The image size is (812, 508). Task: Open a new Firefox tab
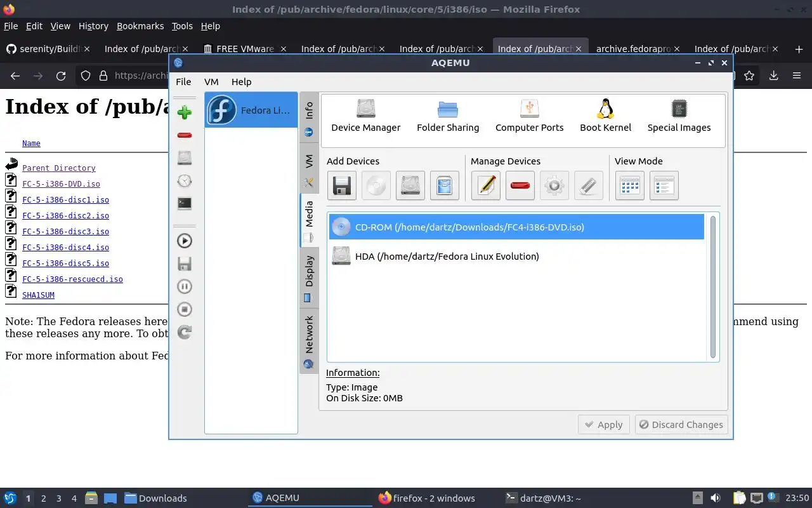799,49
